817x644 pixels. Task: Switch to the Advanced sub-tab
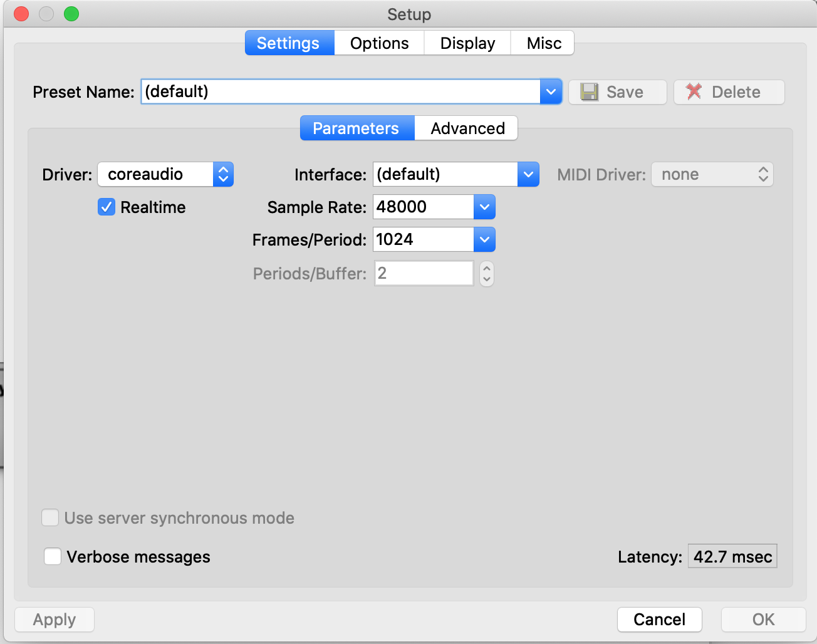point(467,128)
